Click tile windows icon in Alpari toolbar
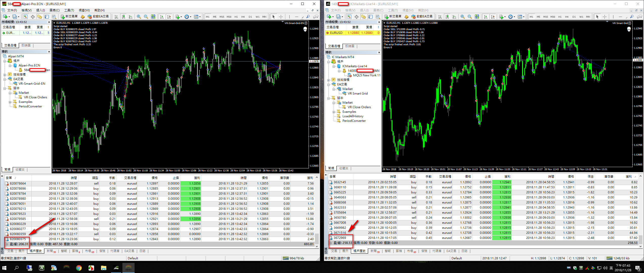644x273 pixels. [153, 17]
